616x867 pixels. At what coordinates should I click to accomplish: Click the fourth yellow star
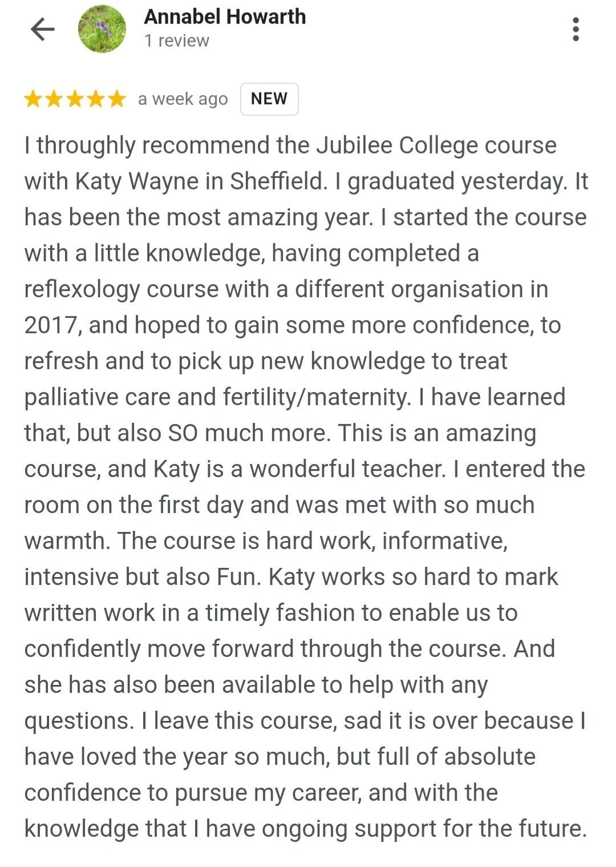(96, 99)
